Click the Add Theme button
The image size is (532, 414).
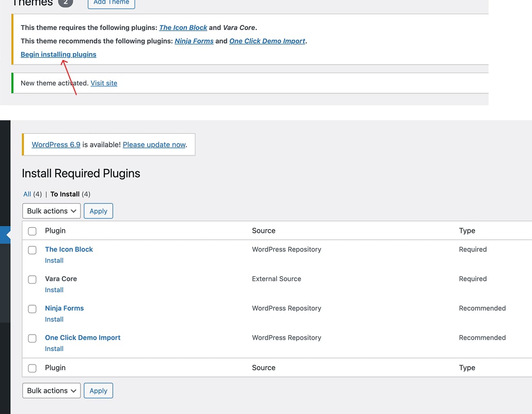tap(111, 3)
